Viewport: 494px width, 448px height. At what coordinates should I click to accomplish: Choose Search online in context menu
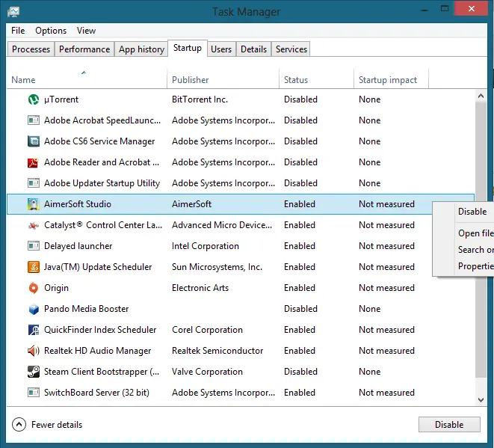coord(476,250)
